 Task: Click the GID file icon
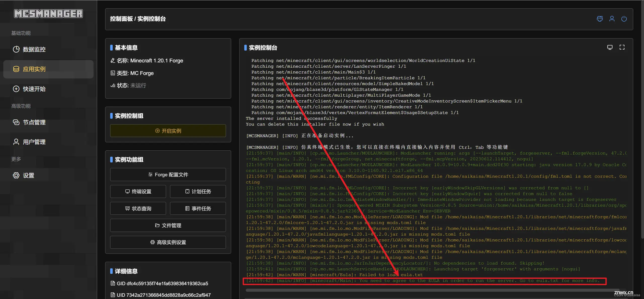coord(113,283)
